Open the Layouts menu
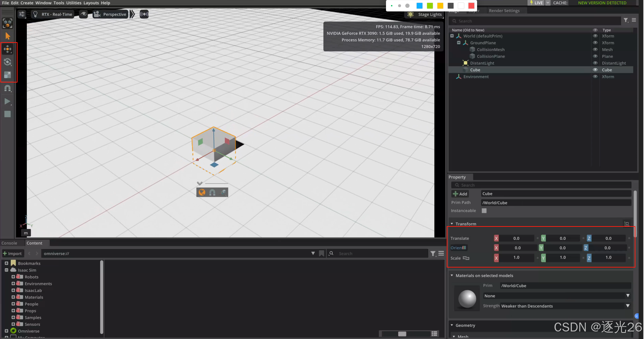This screenshot has height=339, width=644. pos(91,3)
